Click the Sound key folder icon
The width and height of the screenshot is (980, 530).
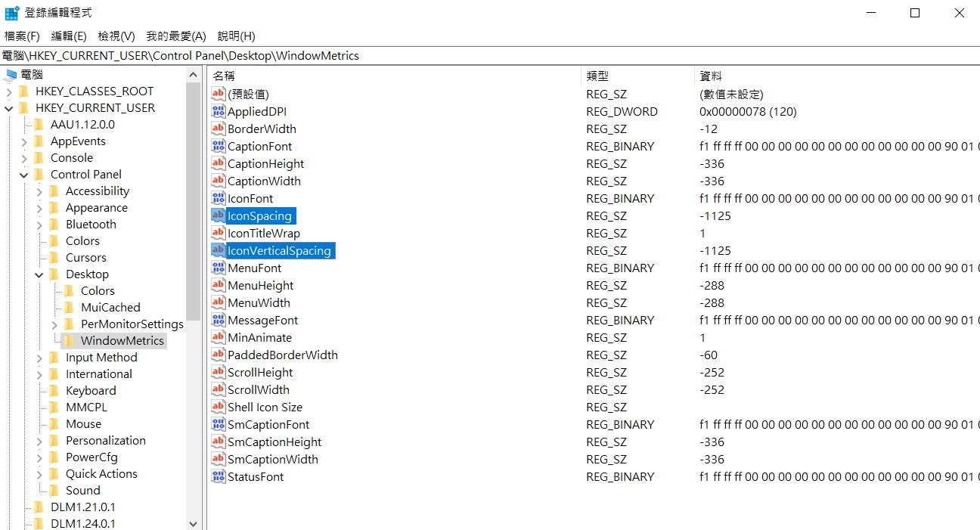(54, 490)
